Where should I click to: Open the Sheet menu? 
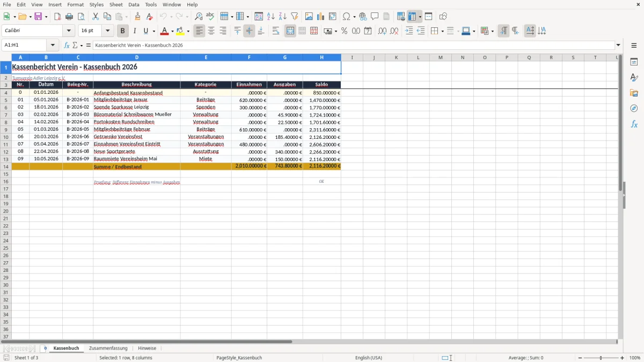click(x=116, y=4)
